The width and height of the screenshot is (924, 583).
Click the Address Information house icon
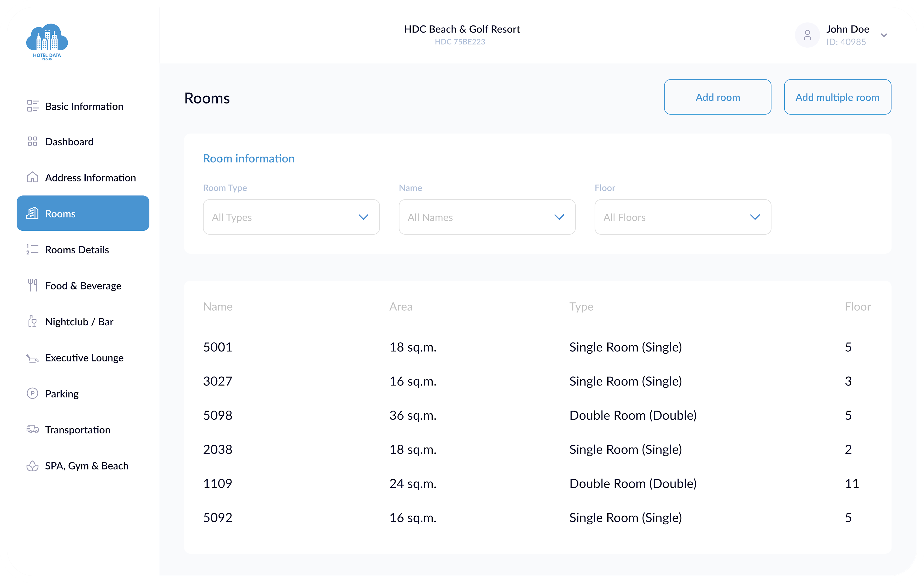coord(33,177)
